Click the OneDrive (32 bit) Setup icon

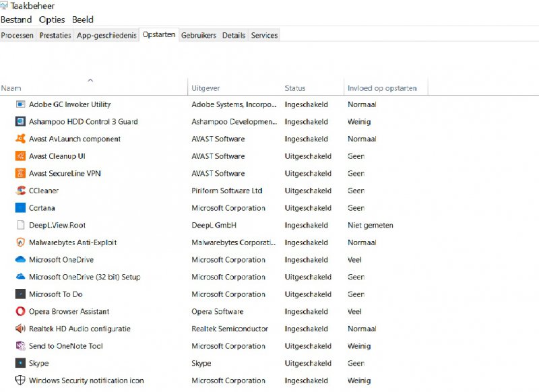coord(20,277)
